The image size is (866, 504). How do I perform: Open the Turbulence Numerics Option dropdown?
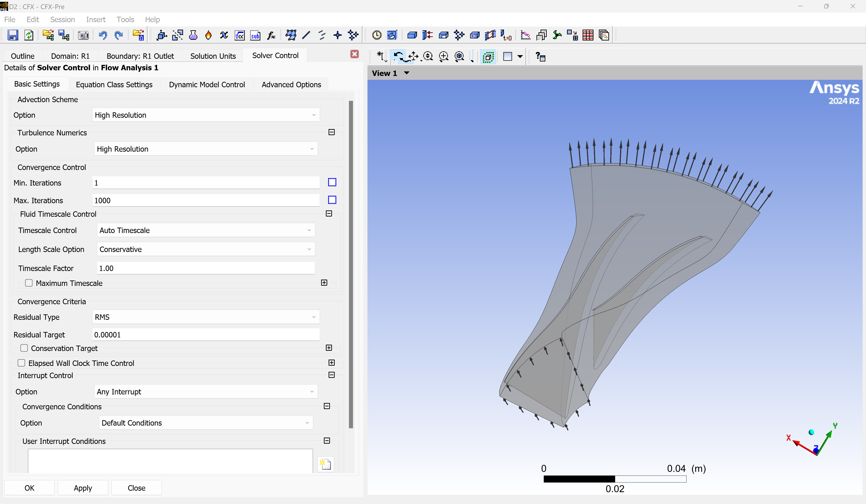click(206, 149)
